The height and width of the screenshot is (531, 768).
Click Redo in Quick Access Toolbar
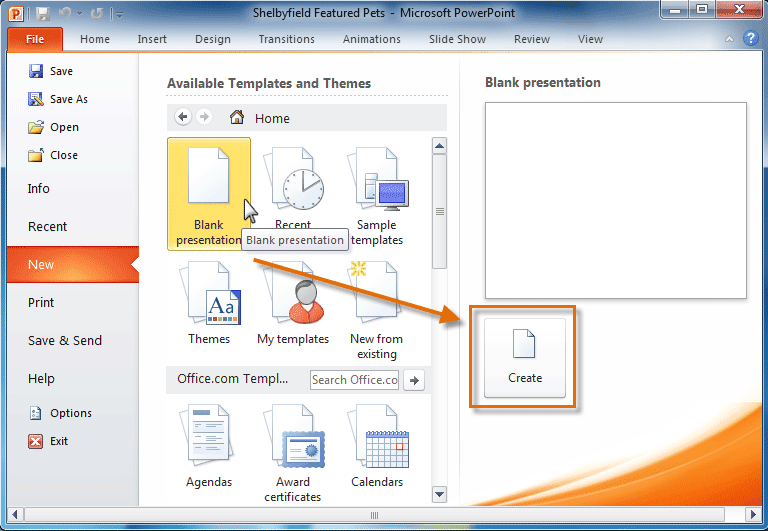(x=96, y=14)
